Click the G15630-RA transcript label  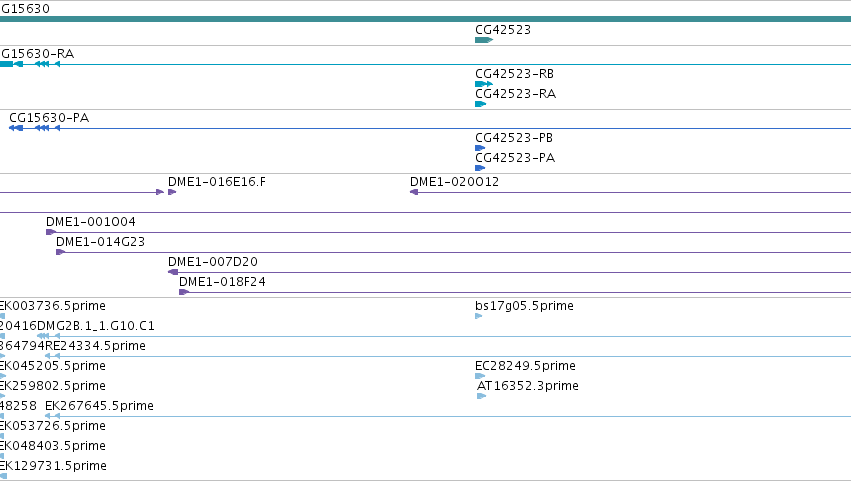point(37,54)
